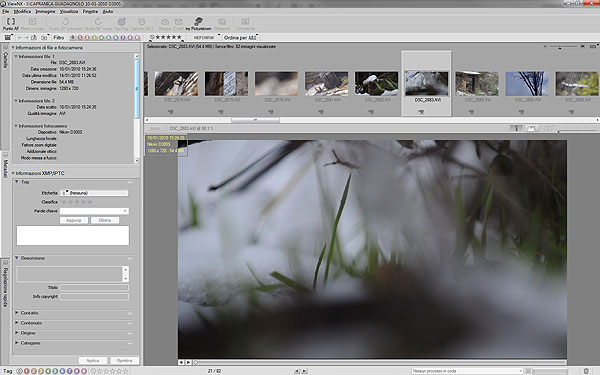Open the Parole chiave keyword combo box

tap(94, 211)
